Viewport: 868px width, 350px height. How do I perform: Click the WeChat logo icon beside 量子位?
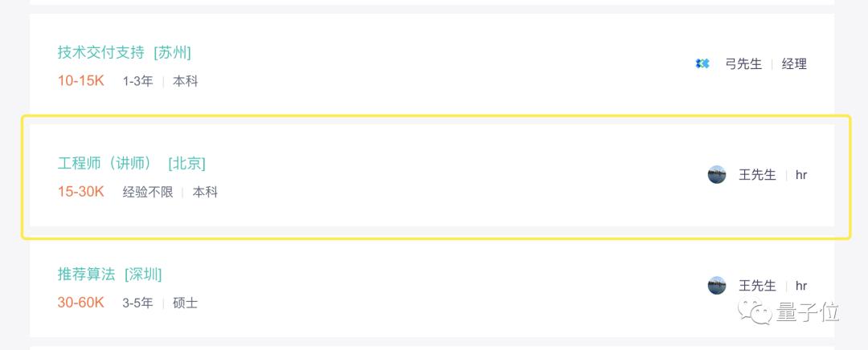point(756,311)
